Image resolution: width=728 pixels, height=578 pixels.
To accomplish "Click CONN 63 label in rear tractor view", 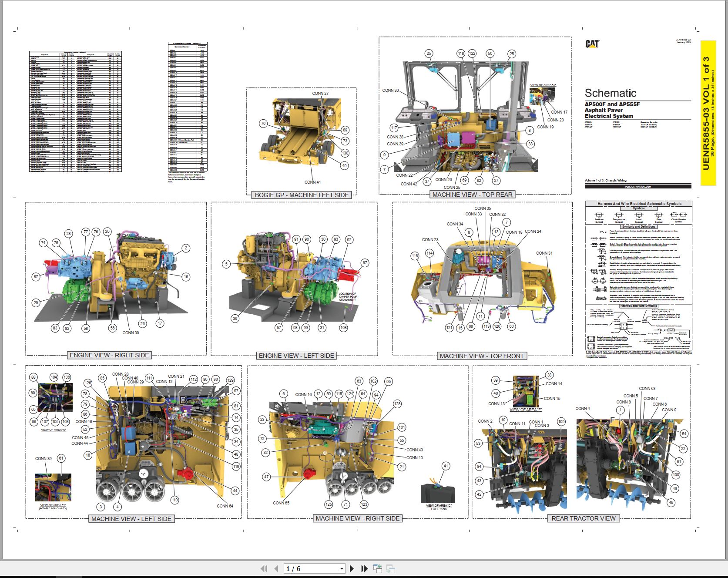I will 647,389.
